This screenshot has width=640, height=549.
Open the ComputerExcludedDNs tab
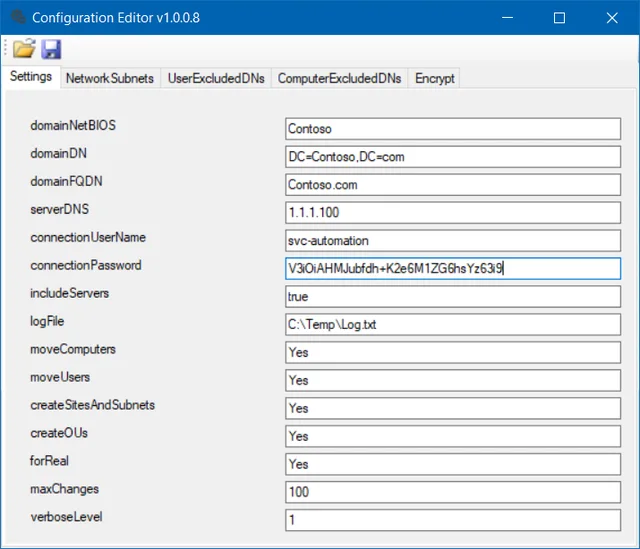[339, 78]
